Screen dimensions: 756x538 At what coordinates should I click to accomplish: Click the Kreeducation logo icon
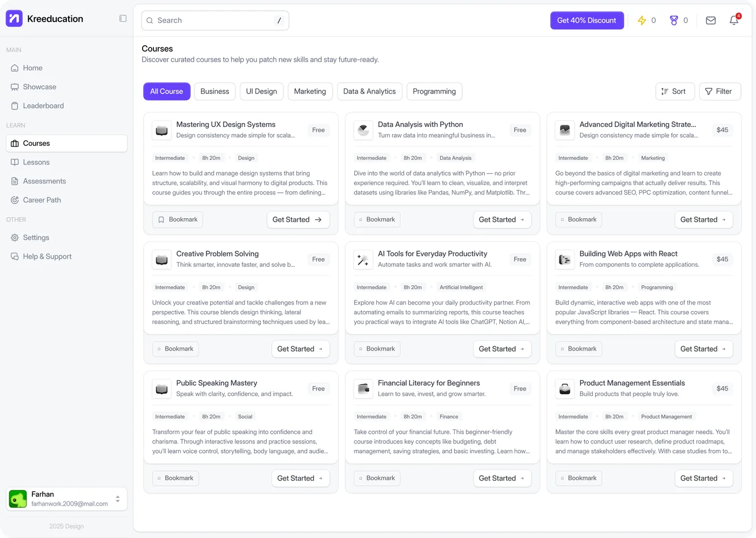[x=14, y=18]
